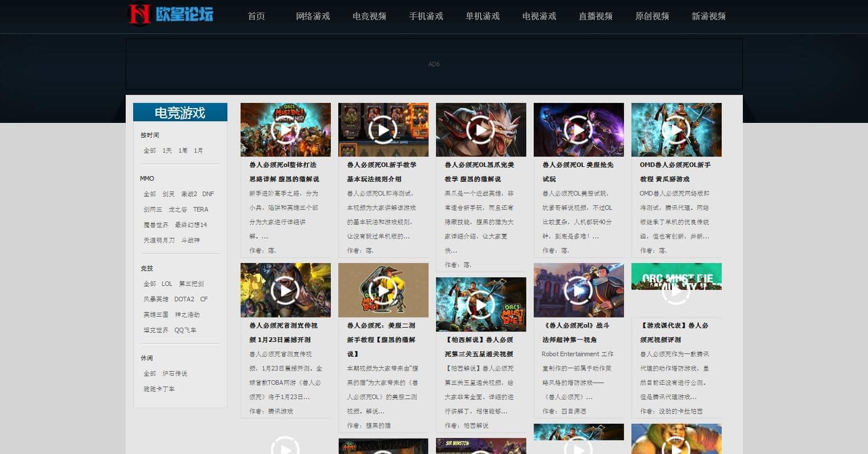Open title link 兽人必须死ol整体打法思路详解
This screenshot has height=454, width=868.
[284, 172]
